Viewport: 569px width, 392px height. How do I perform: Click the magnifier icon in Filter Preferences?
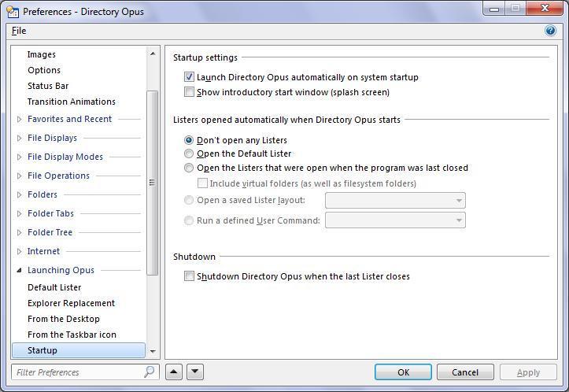150,372
